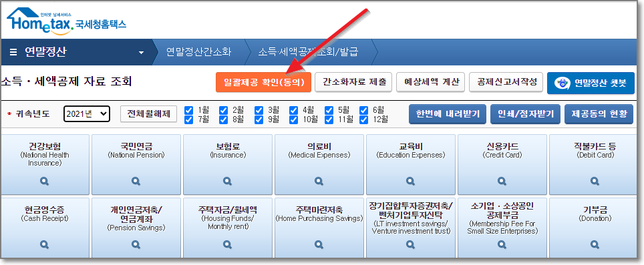Click 예상세액 계산 button

tap(430, 82)
